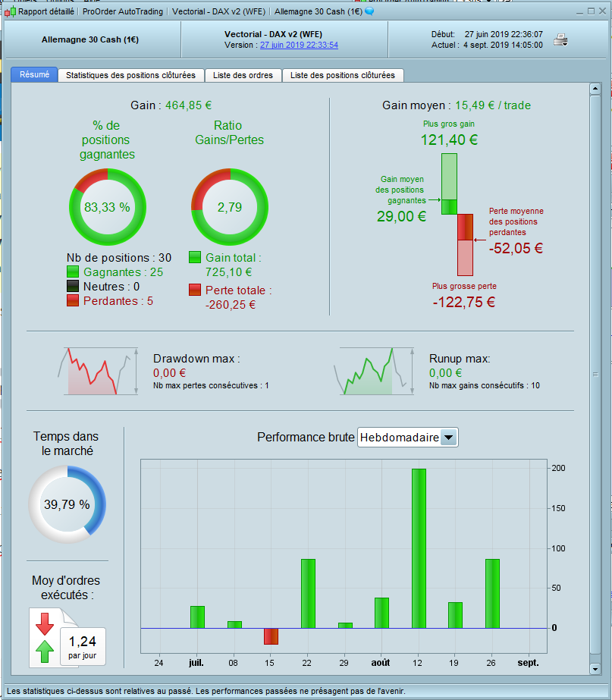
Task: Click the Temps dans le marché gauge
Action: click(67, 504)
